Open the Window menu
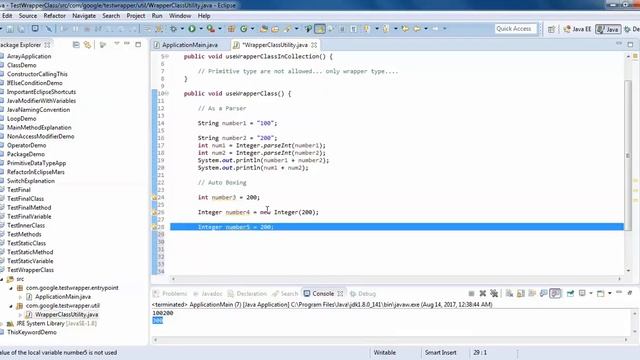This screenshot has width=640, height=360. [180, 16]
